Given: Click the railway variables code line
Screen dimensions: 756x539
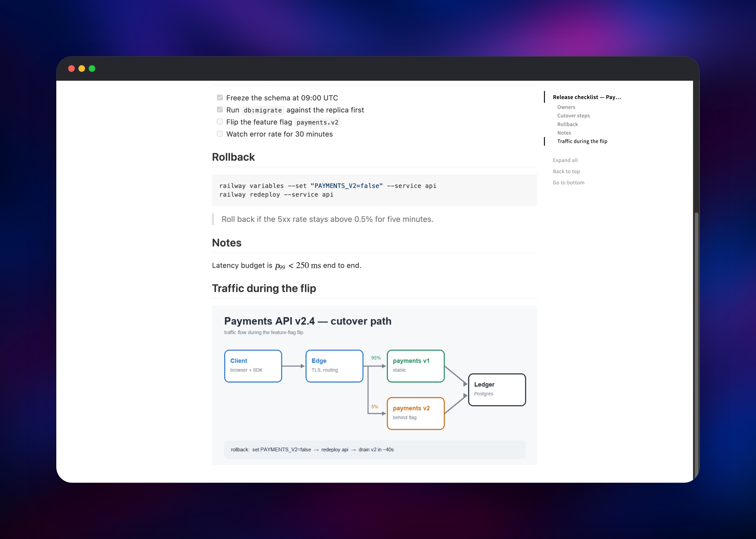Looking at the screenshot, I should coord(328,186).
